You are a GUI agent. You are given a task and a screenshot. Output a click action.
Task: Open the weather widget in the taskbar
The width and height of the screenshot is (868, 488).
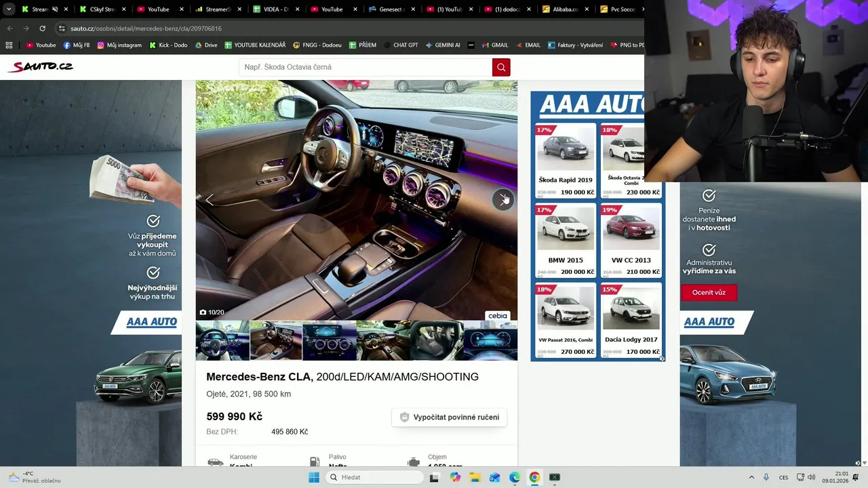point(34,477)
